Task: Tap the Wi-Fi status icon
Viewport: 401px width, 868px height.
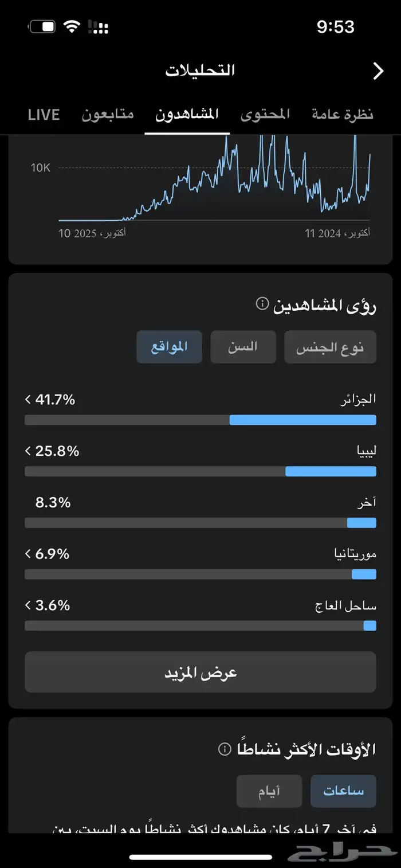Action: pyautogui.click(x=72, y=26)
